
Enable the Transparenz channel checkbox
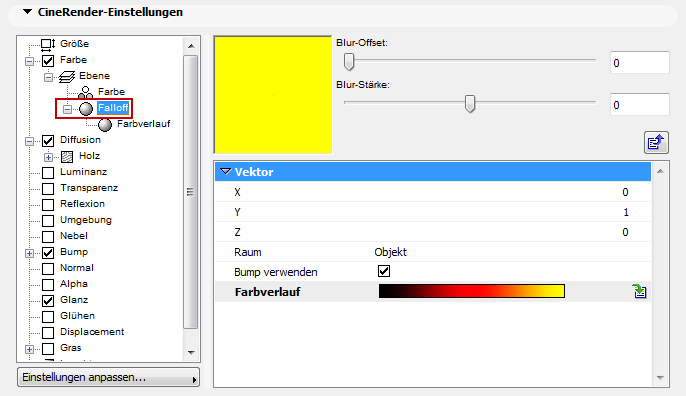[x=48, y=189]
